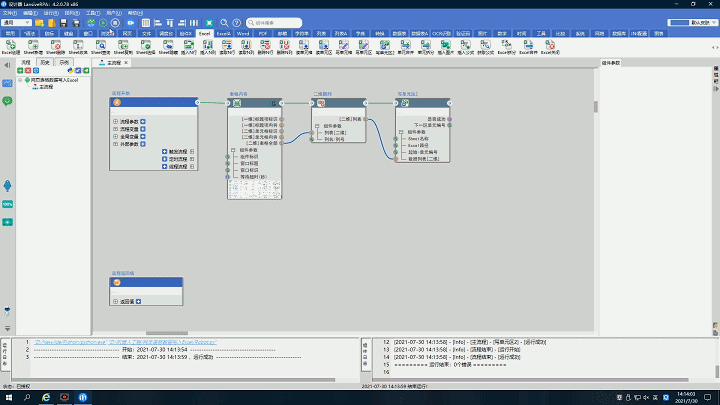Image resolution: width=720 pixels, height=405 pixels.
Task: Select the Excel ribbon tab
Action: pos(204,34)
